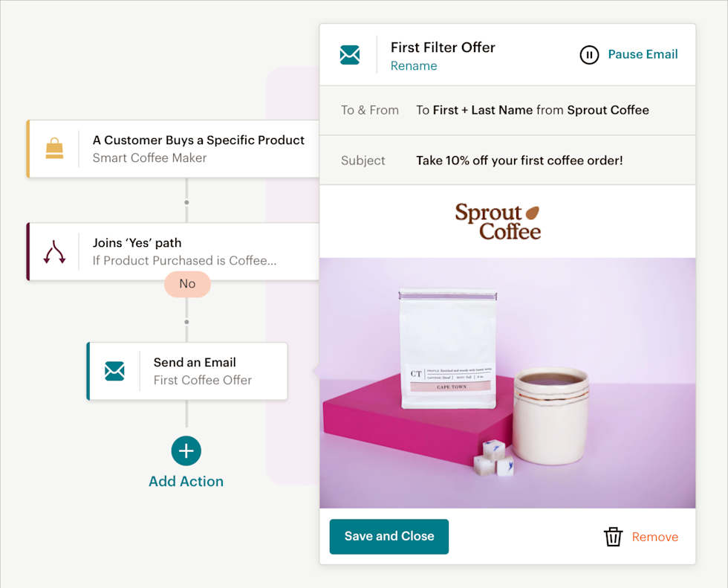Click the pink product photo in the email body
The width and height of the screenshot is (728, 588).
(507, 385)
